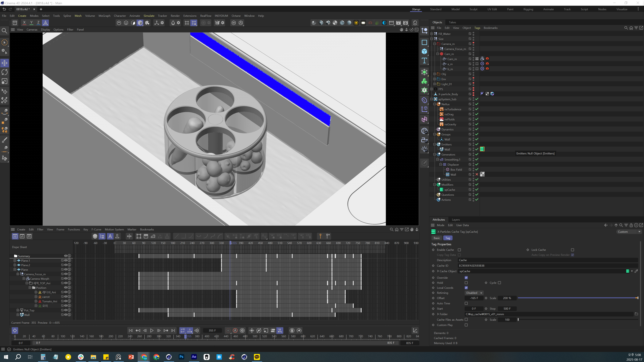Screen dimensions: 644x362
Task: Click the Offset value field
Action: 474,298
